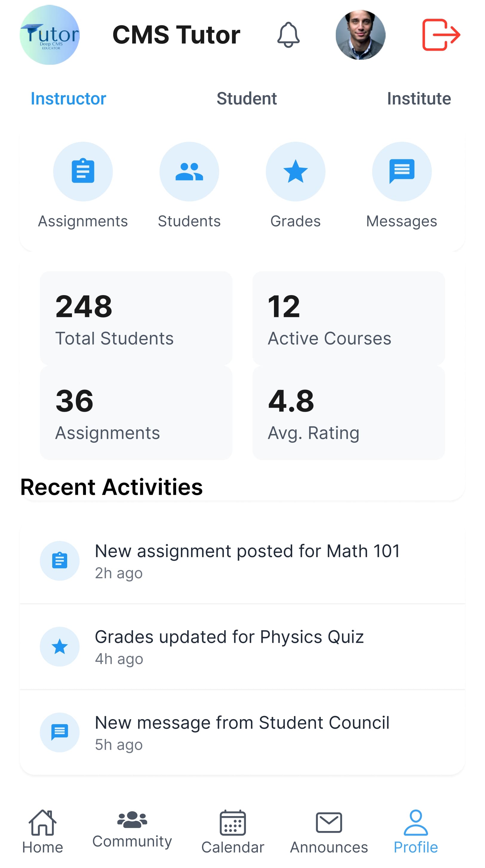Open the user profile photo
The width and height of the screenshot is (485, 868).
tap(360, 35)
